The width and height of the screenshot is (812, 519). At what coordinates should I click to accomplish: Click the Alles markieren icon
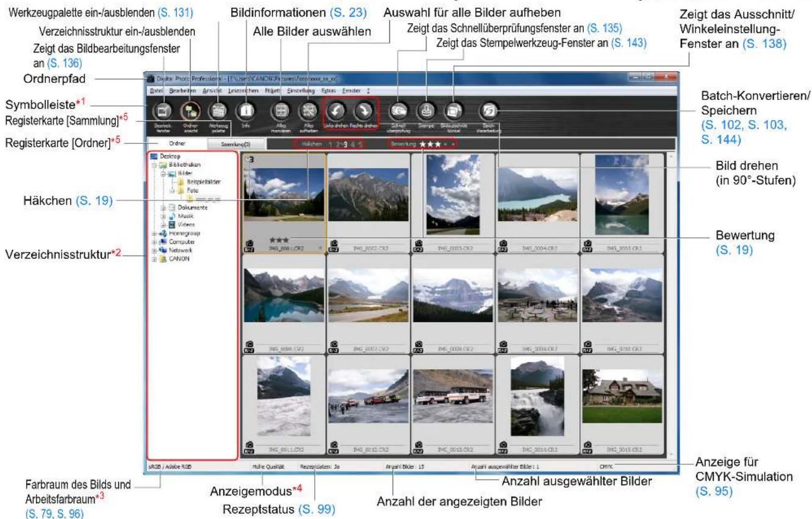[x=281, y=111]
